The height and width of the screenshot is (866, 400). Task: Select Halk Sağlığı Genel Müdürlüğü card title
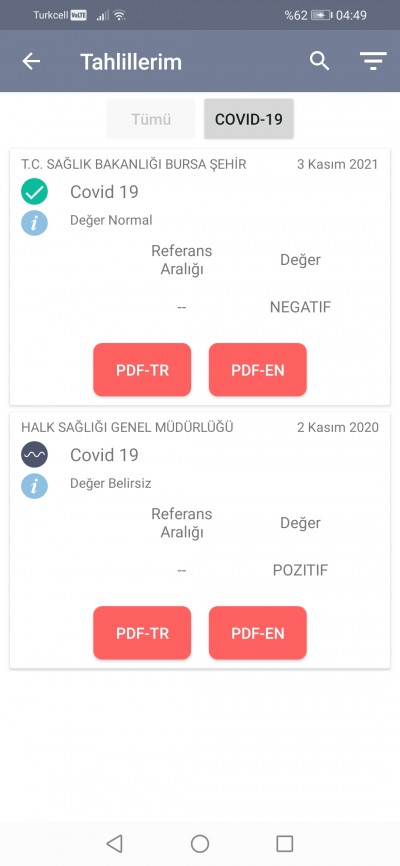pos(127,427)
